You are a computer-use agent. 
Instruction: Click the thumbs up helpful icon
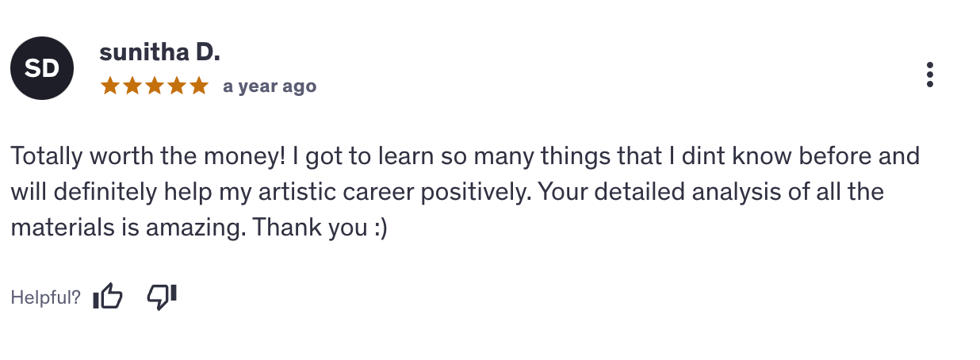click(x=108, y=297)
